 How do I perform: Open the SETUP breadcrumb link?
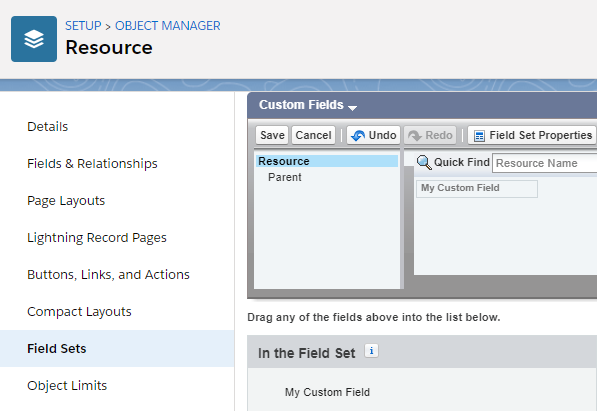pyautogui.click(x=83, y=26)
